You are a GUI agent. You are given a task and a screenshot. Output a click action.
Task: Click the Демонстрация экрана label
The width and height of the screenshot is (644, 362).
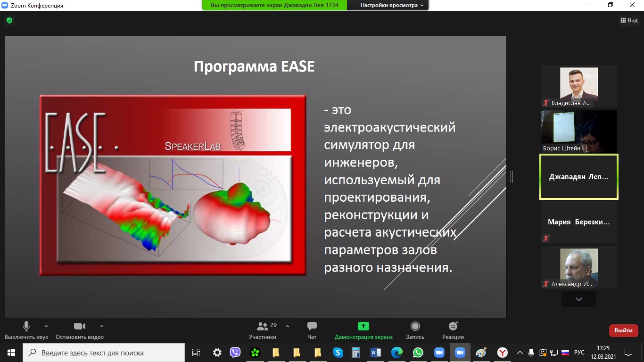pos(363,337)
